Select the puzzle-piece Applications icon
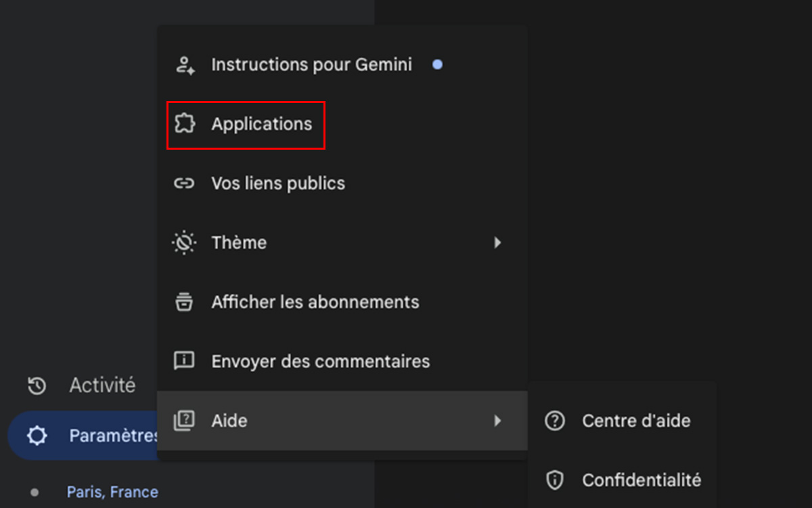 (184, 124)
